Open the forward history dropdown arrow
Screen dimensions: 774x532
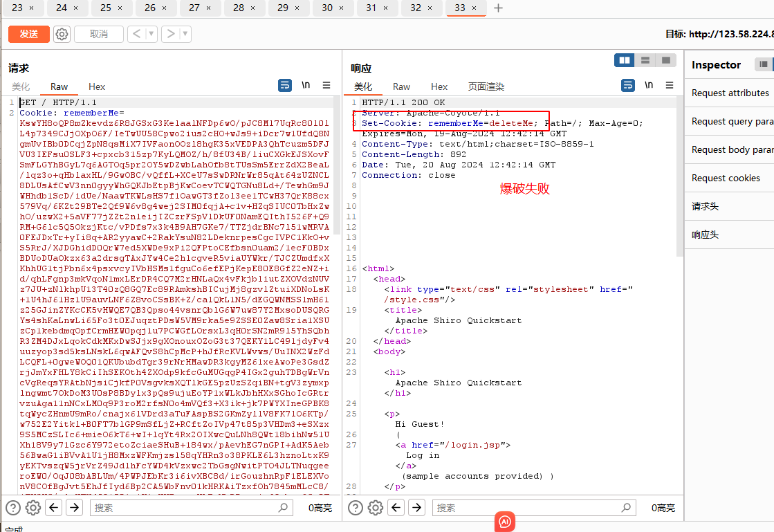pyautogui.click(x=185, y=34)
